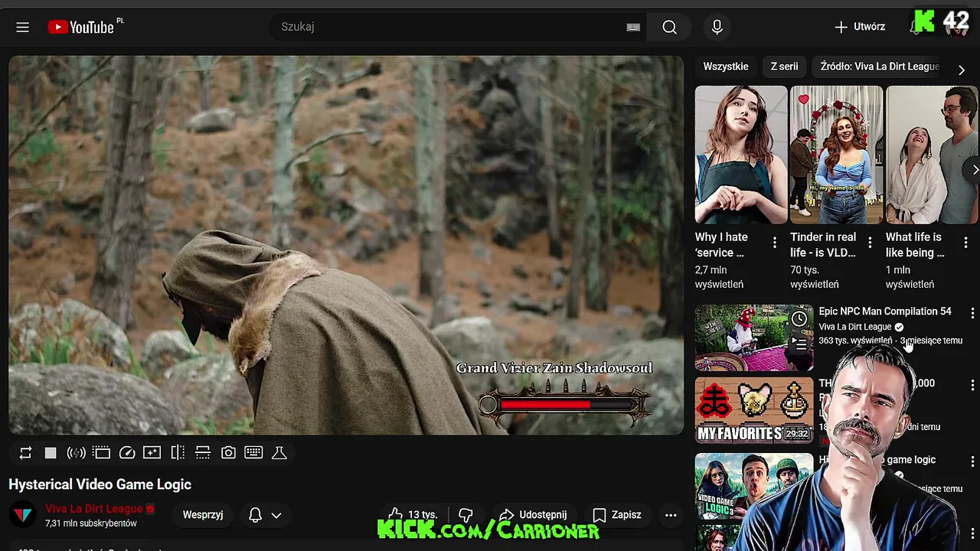This screenshot has height=551, width=980.
Task: Open the YouTube hamburger guide menu
Action: tap(22, 27)
